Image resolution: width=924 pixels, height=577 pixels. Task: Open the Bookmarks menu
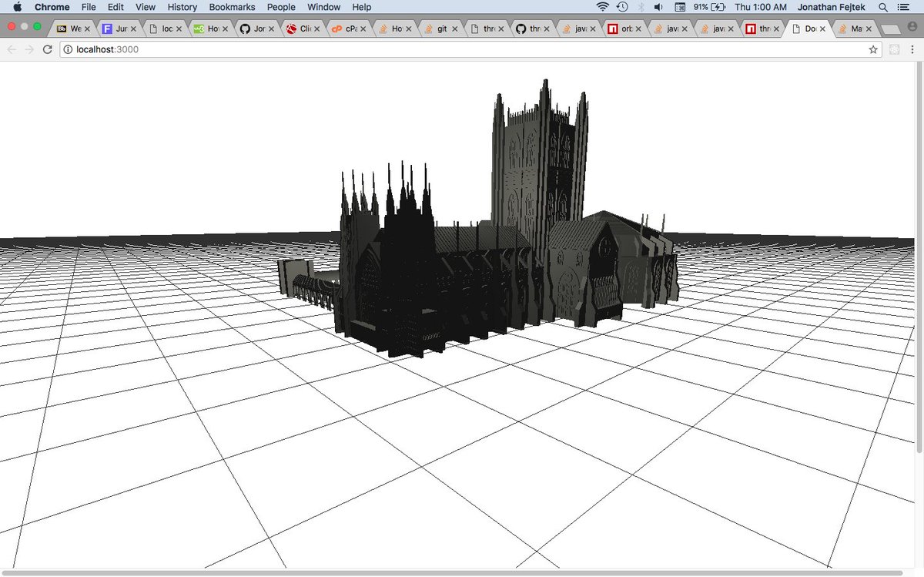232,7
